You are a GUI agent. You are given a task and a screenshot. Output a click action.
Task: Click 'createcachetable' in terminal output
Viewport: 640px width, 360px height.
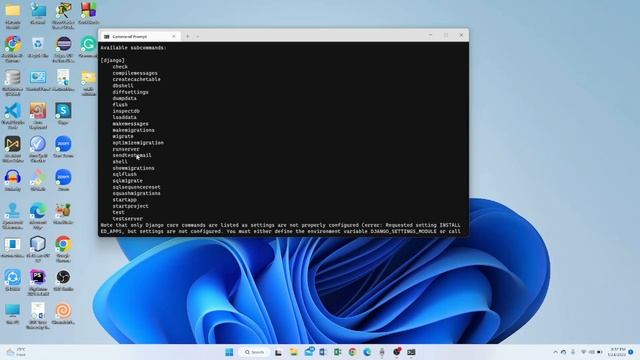136,79
